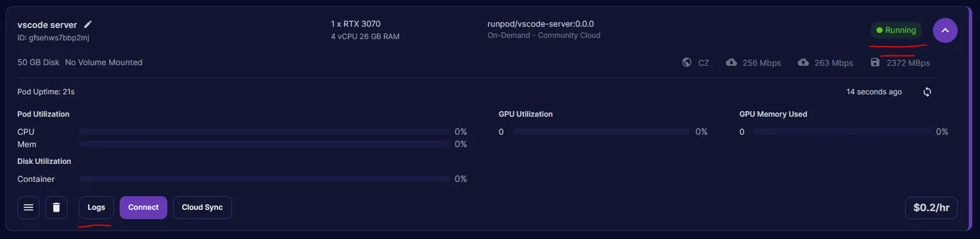Screen dimensions: 980x239
Task: Click upload speed cloud icon near 263 Mbps
Action: (803, 62)
